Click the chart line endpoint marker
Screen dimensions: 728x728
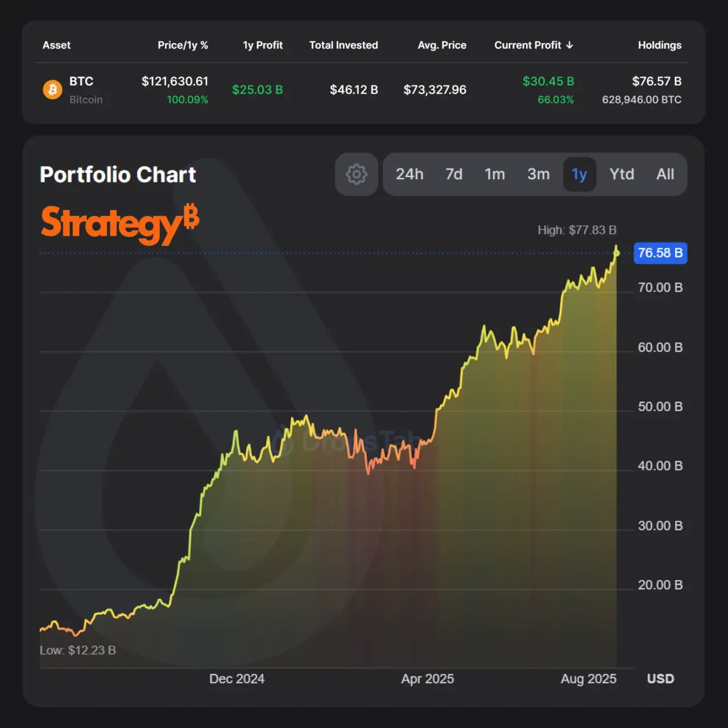(617, 253)
